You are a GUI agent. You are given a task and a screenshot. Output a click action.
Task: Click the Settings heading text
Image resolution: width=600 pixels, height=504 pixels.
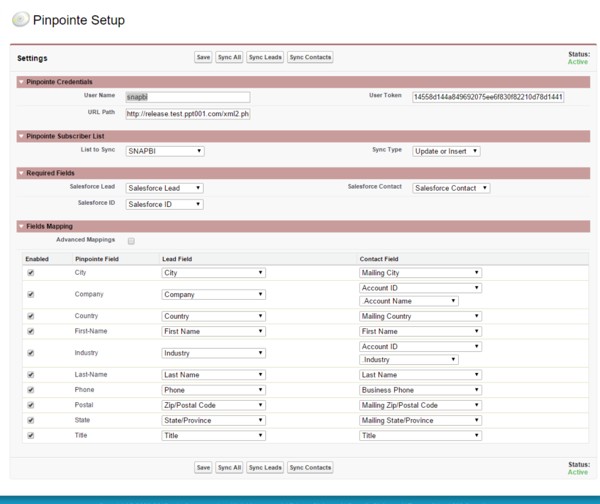pyautogui.click(x=32, y=58)
